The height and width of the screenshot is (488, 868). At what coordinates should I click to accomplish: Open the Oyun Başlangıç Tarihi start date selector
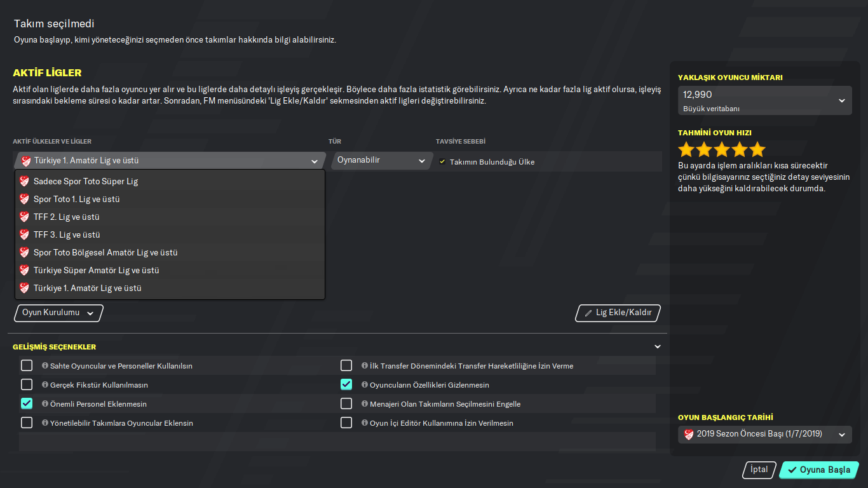pyautogui.click(x=764, y=435)
